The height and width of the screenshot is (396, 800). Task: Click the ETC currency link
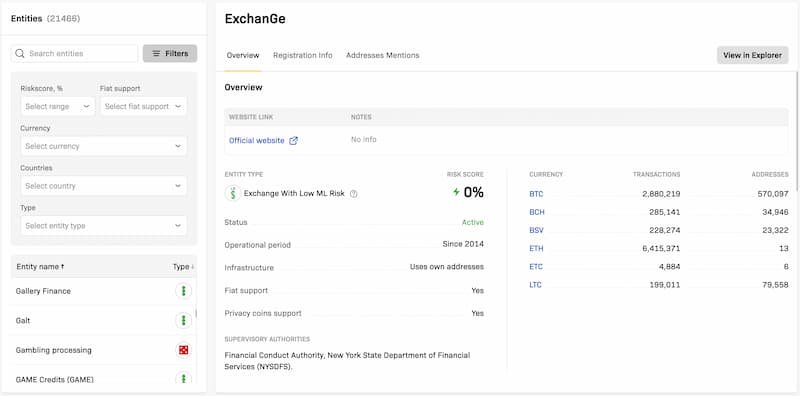[x=536, y=267]
